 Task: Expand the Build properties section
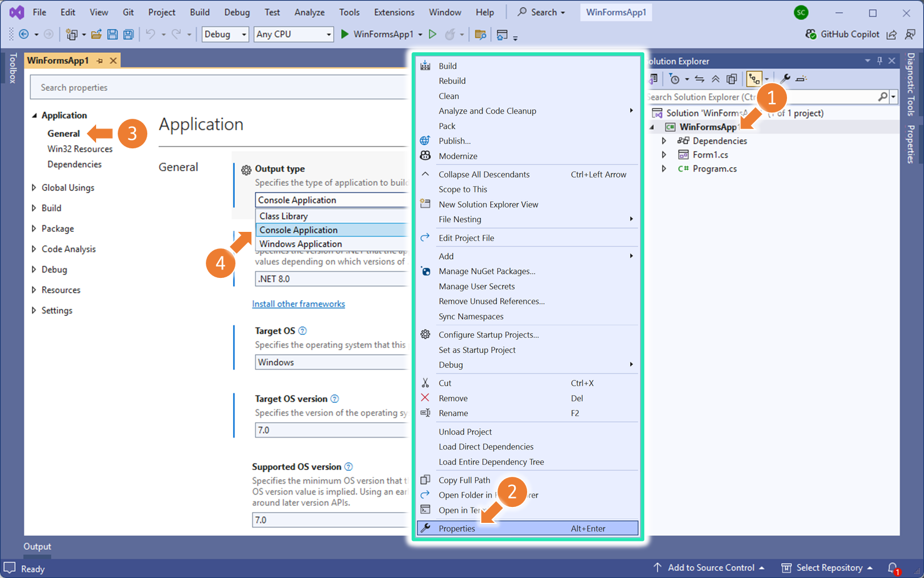pyautogui.click(x=34, y=208)
